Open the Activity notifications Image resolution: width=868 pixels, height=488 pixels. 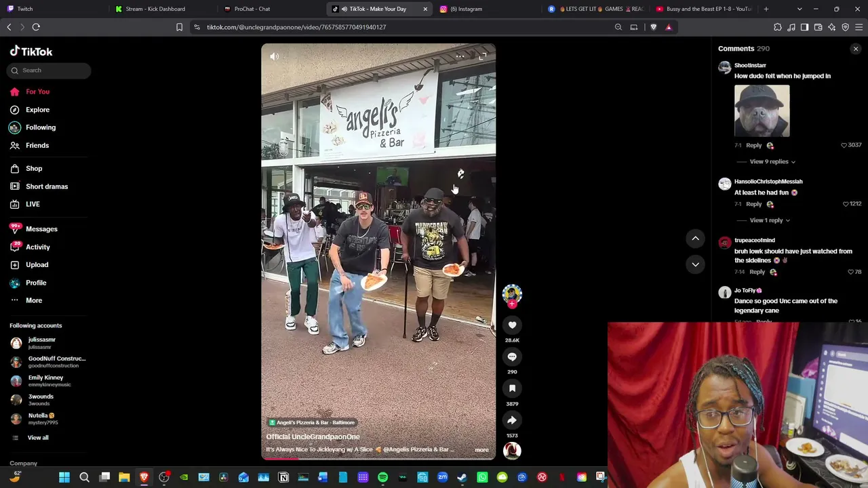tap(38, 247)
